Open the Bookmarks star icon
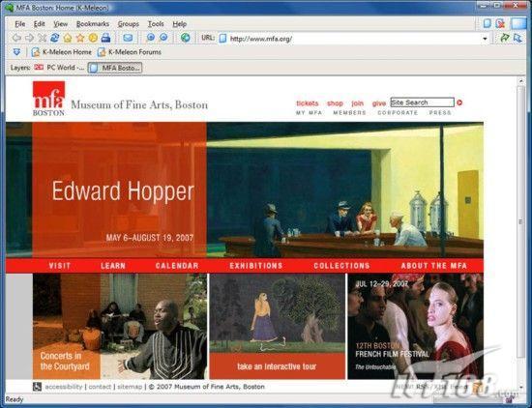532x408 pixels. [x=80, y=38]
